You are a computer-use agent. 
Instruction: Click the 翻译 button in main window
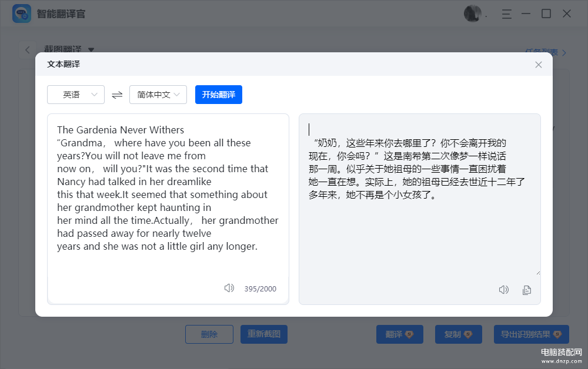coord(400,334)
